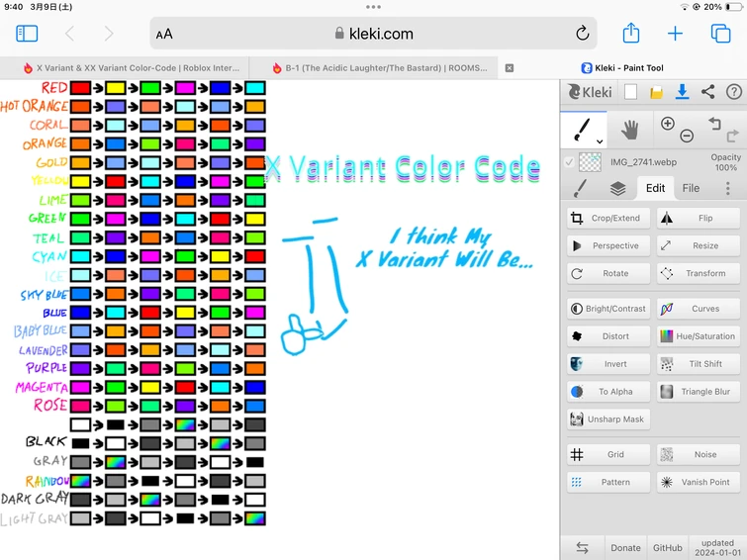Open the AA reader options
The height and width of the screenshot is (560, 747).
164,34
